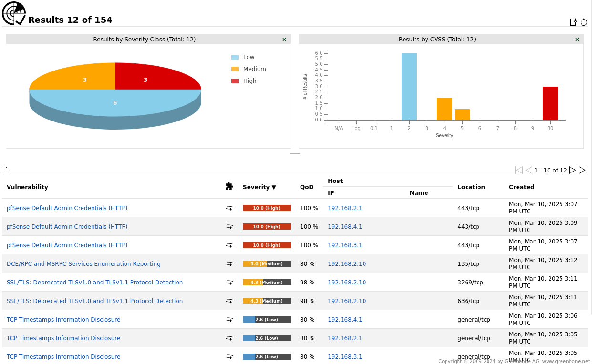Click solution type icon for 192.168.4.1 TCP Timestamps row
592x364 pixels.
(x=229, y=319)
